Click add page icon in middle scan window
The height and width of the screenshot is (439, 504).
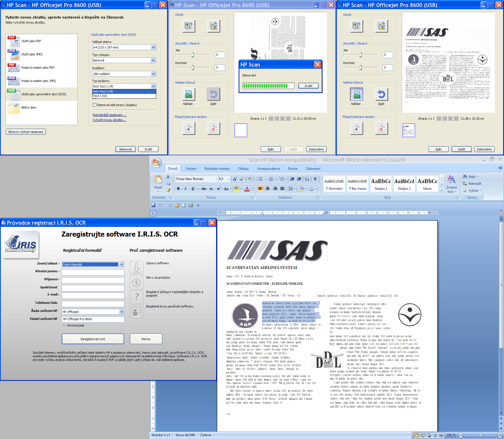[x=188, y=129]
